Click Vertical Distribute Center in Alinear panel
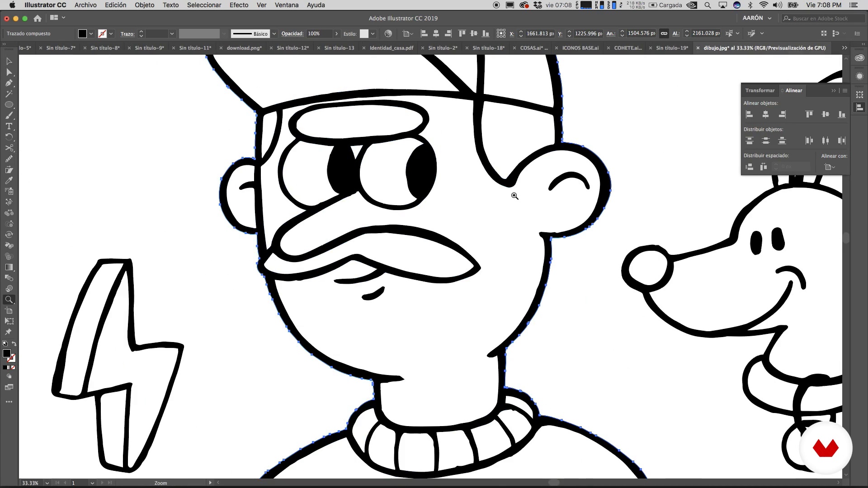Image resolution: width=868 pixels, height=488 pixels. [766, 141]
